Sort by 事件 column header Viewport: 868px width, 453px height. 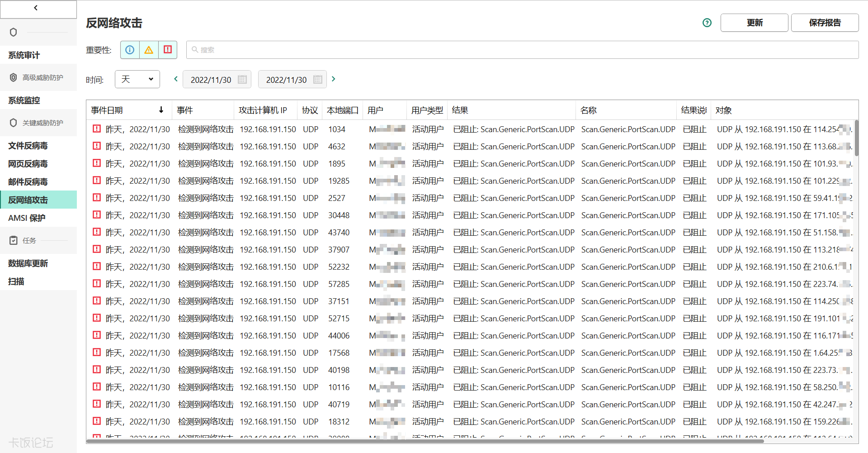coord(203,110)
